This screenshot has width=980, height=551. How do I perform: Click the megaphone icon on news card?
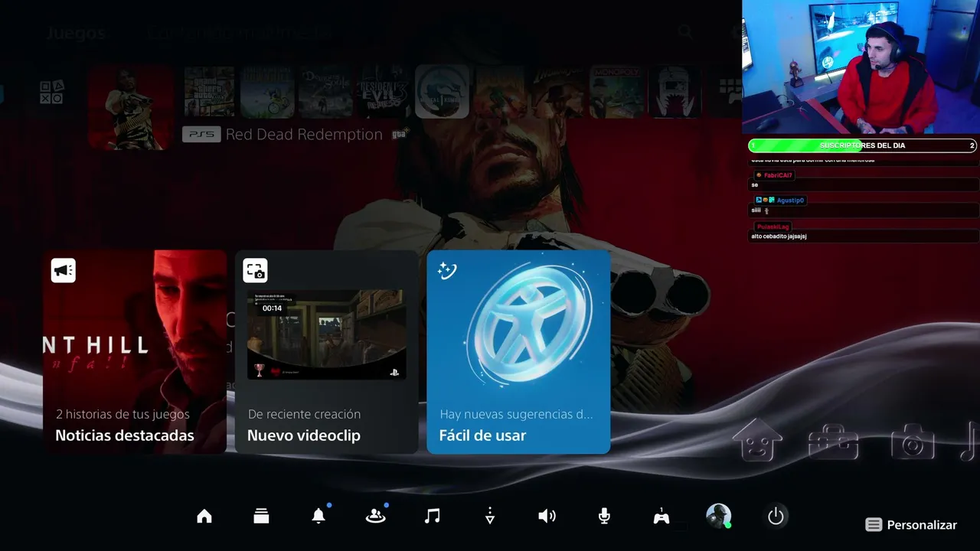pyautogui.click(x=64, y=270)
